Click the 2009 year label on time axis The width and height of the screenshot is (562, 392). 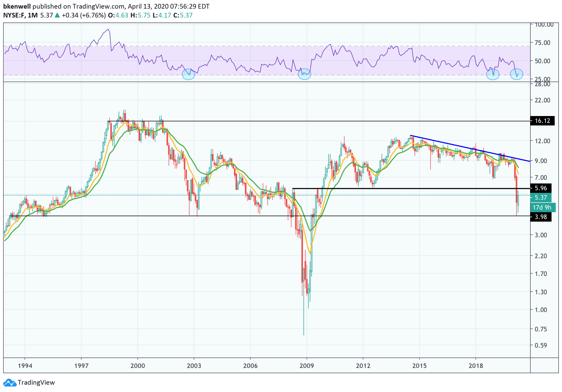pyautogui.click(x=307, y=366)
